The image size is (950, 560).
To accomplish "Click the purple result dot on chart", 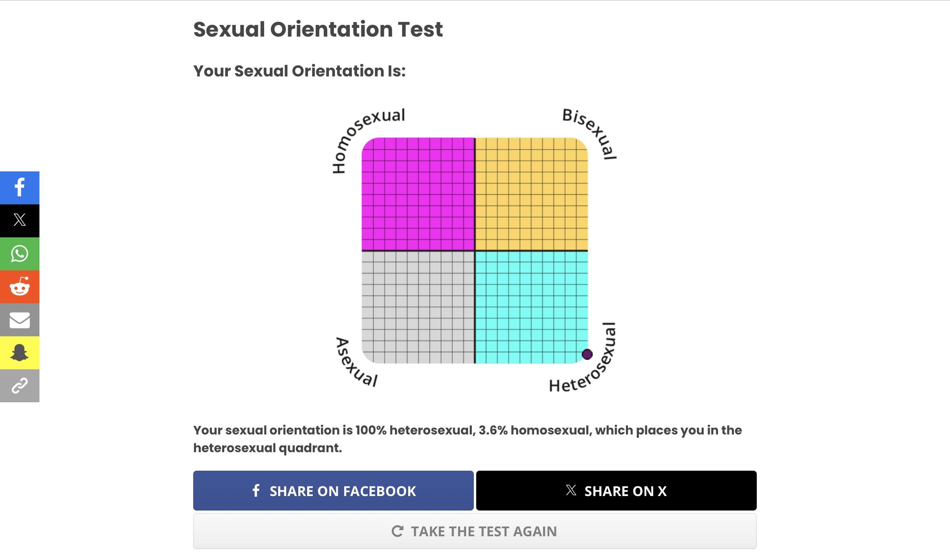I will coord(587,354).
